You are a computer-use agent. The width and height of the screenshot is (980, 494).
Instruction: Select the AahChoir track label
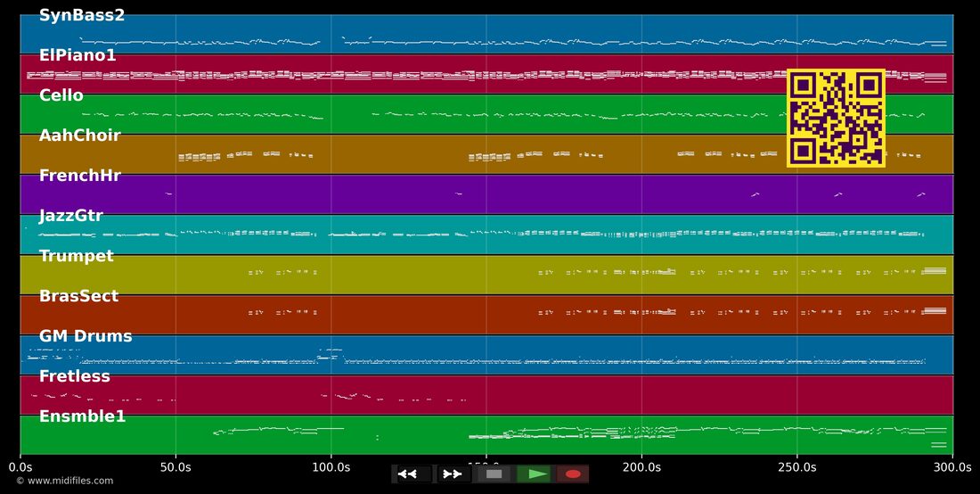[x=79, y=135]
